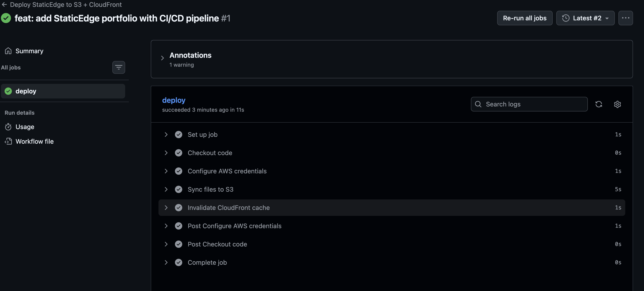Open the job filter icon next to All jobs
Image resolution: width=644 pixels, height=291 pixels.
(119, 67)
